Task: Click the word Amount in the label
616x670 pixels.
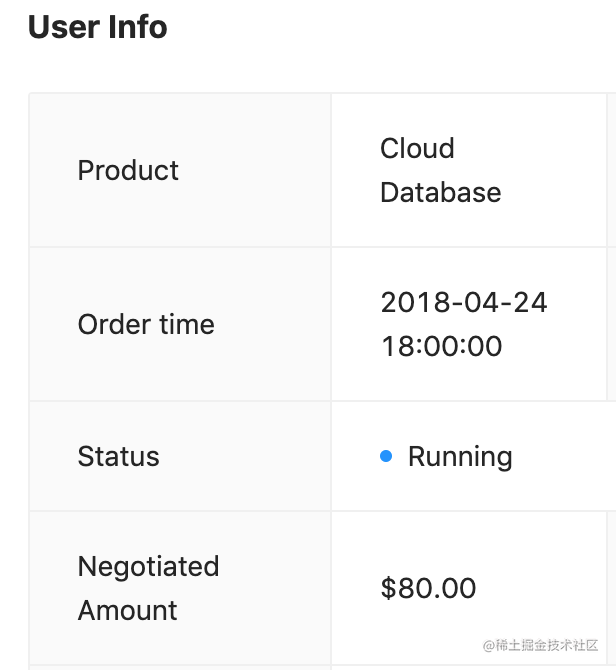Action: (x=127, y=610)
